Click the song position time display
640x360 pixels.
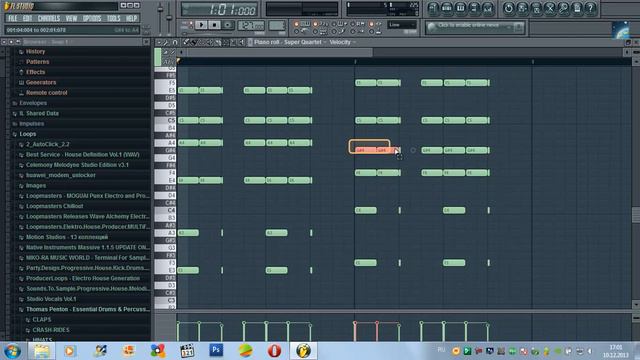(220, 9)
